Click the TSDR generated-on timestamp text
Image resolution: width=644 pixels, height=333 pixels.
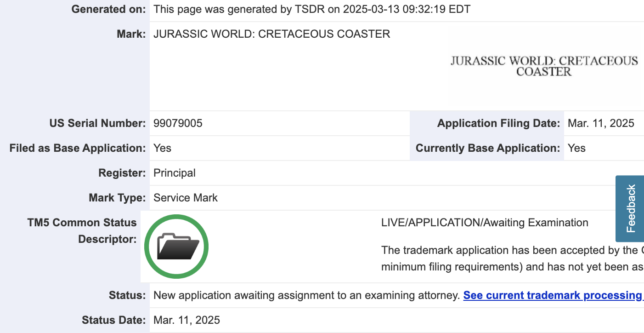tap(312, 9)
